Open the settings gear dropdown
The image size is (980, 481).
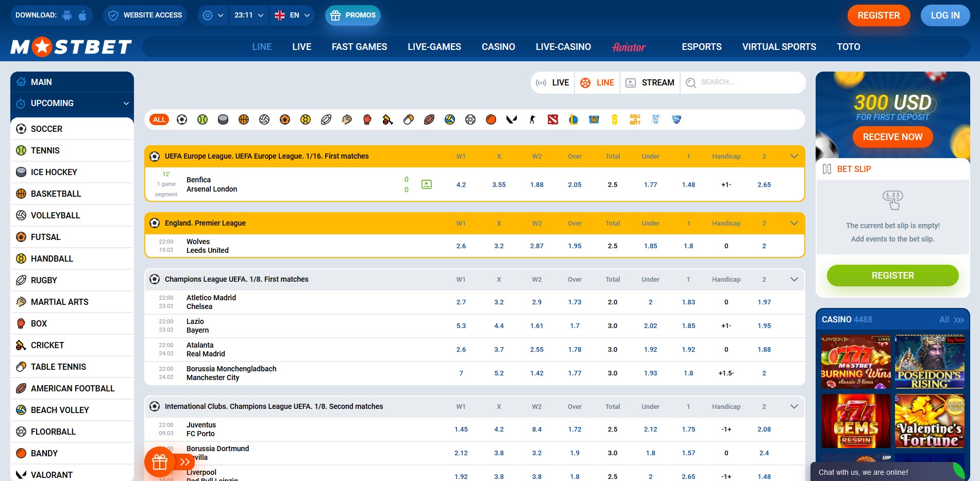click(213, 15)
